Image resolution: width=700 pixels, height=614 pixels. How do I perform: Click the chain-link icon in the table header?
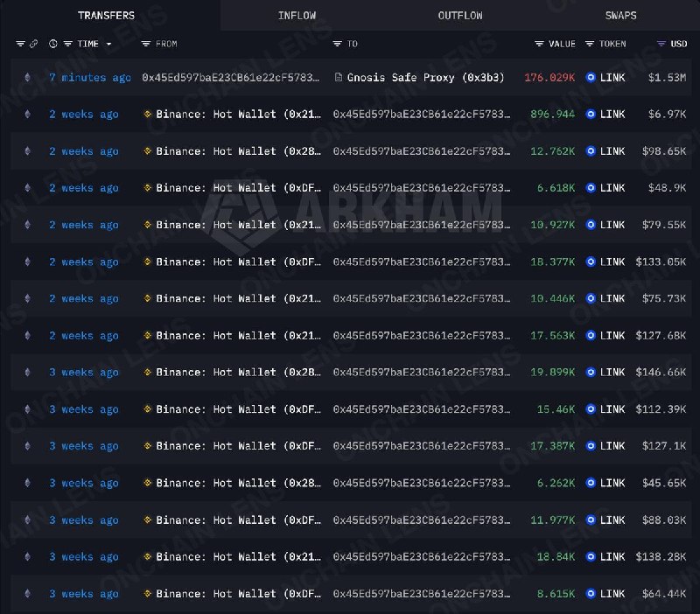[x=33, y=44]
